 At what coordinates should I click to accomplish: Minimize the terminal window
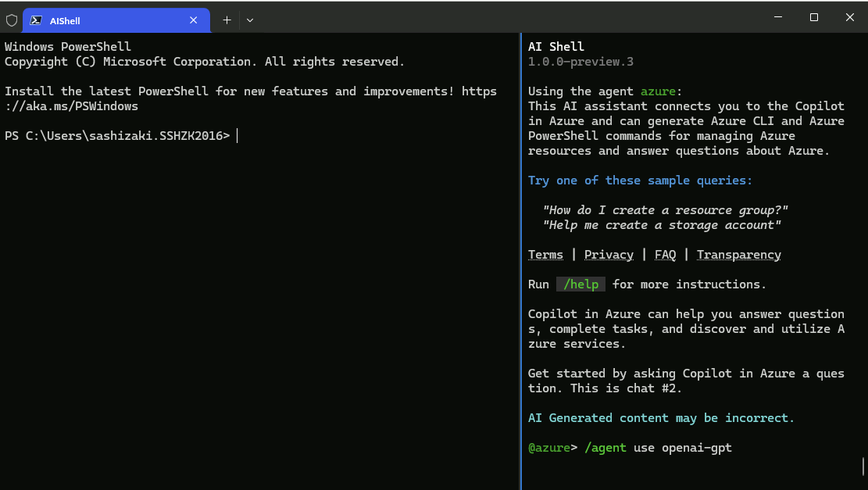[x=778, y=17]
